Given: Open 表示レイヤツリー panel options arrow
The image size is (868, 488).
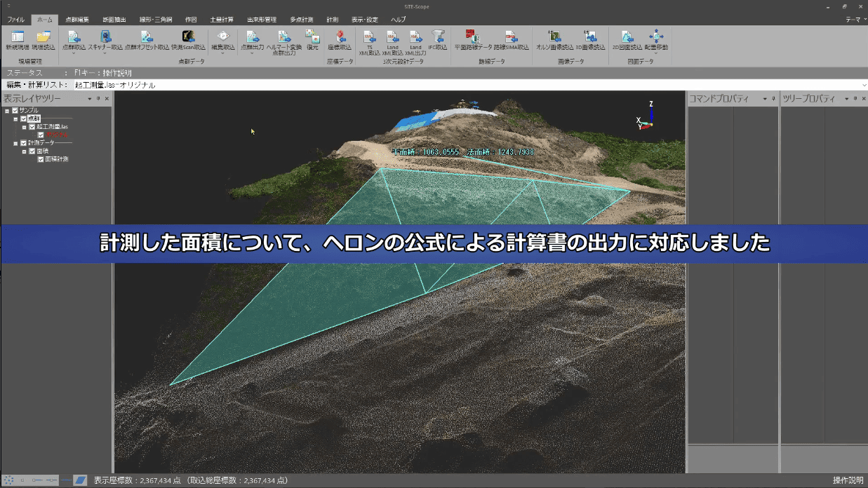Looking at the screenshot, I should (x=90, y=99).
